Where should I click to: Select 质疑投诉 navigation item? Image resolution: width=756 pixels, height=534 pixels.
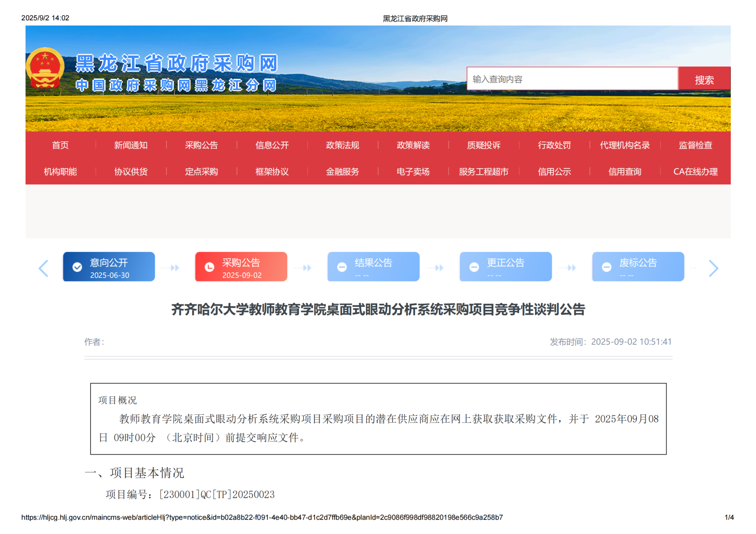pos(484,145)
